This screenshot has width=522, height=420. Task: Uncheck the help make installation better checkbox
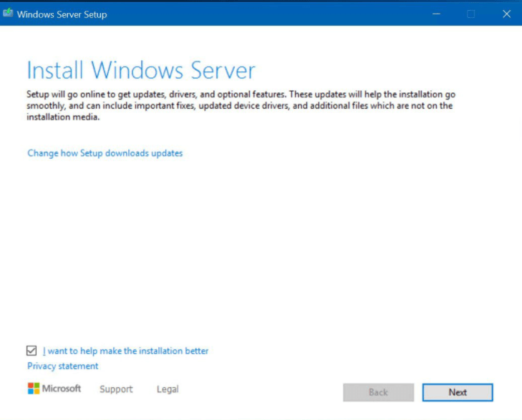[32, 351]
